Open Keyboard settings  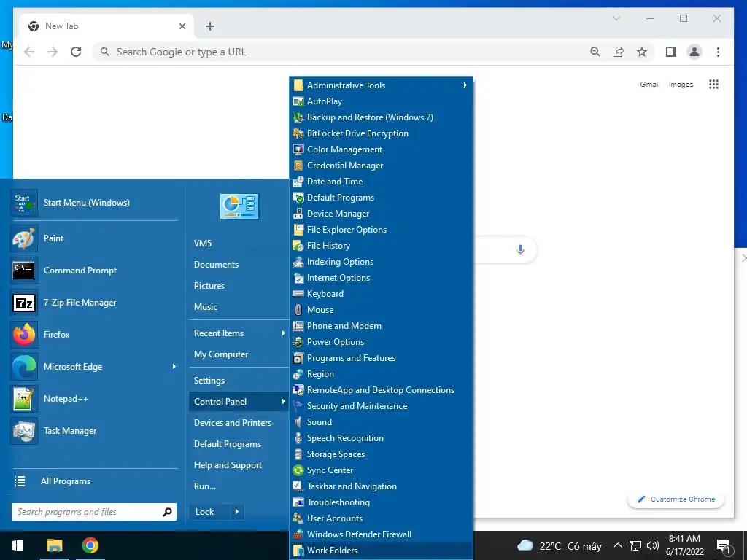(x=381, y=294)
